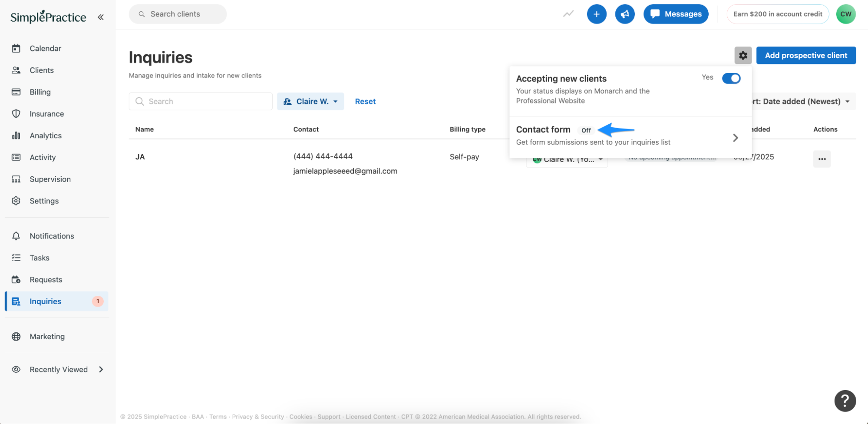This screenshot has height=424, width=868.
Task: Click the Messages button
Action: [x=676, y=14]
